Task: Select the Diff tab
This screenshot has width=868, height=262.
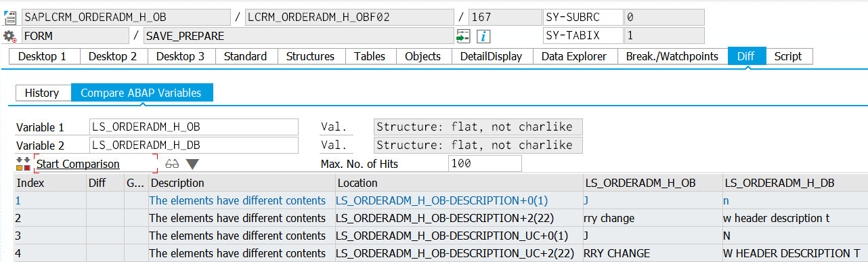Action: pyautogui.click(x=746, y=56)
